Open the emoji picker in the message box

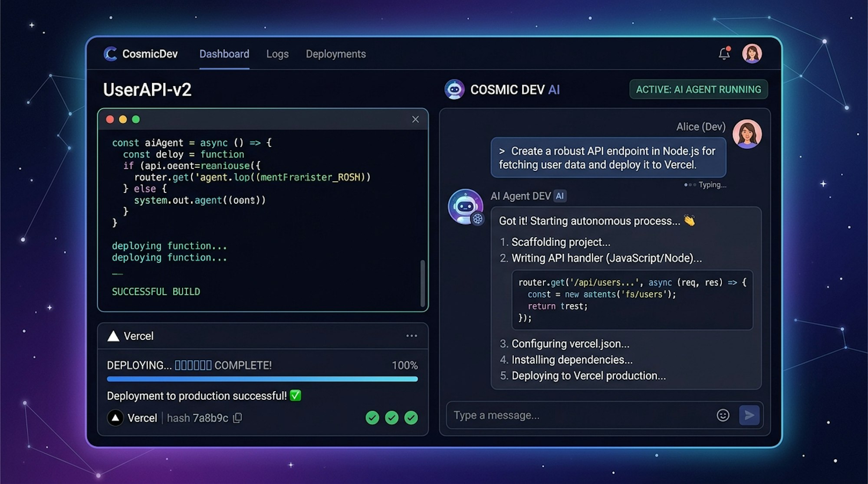(x=723, y=415)
